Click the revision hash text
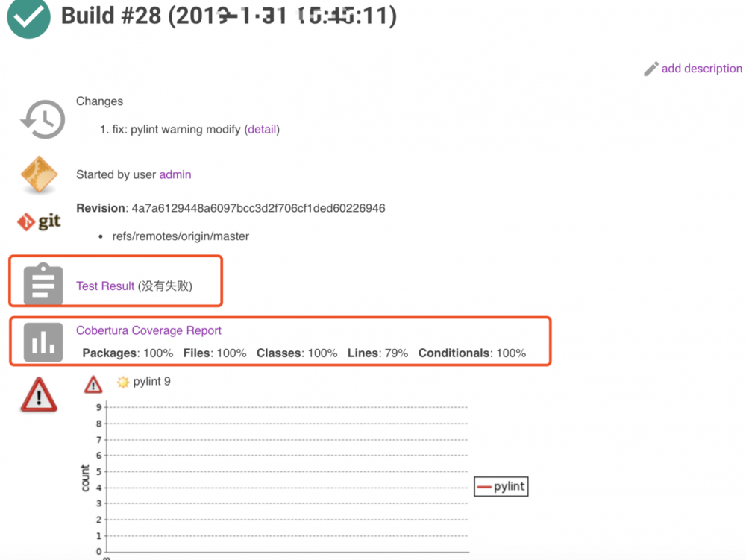 click(259, 208)
